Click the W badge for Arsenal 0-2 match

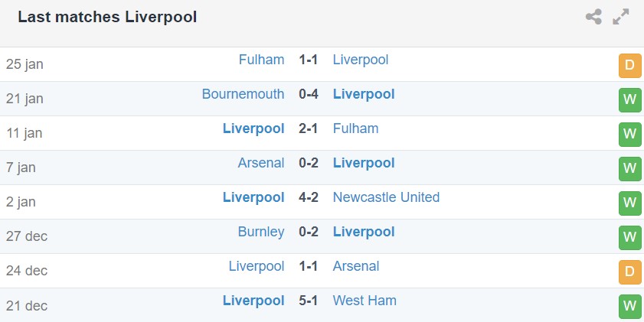[x=629, y=169]
